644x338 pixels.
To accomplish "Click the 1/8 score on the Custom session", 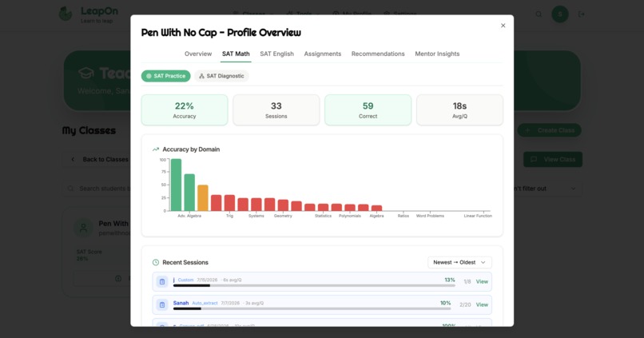I will (x=467, y=282).
